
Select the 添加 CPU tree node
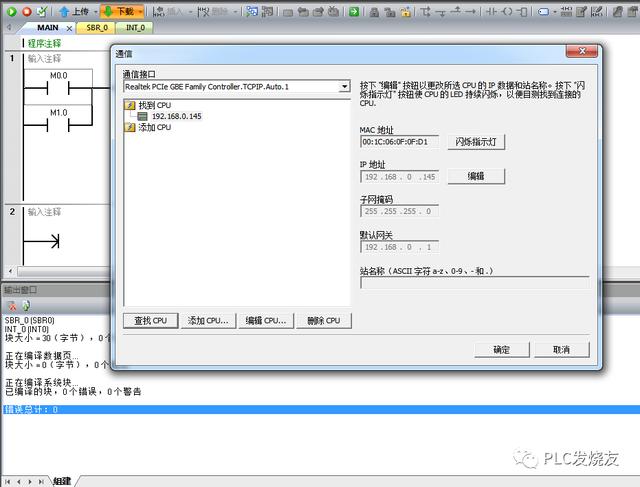[154, 128]
